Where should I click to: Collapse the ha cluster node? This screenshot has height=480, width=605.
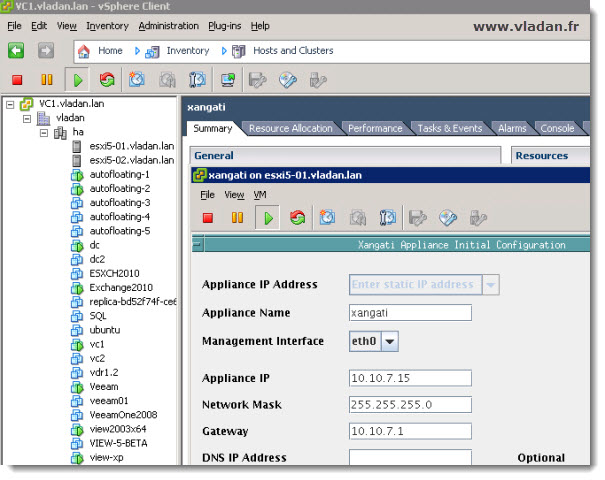(44, 133)
